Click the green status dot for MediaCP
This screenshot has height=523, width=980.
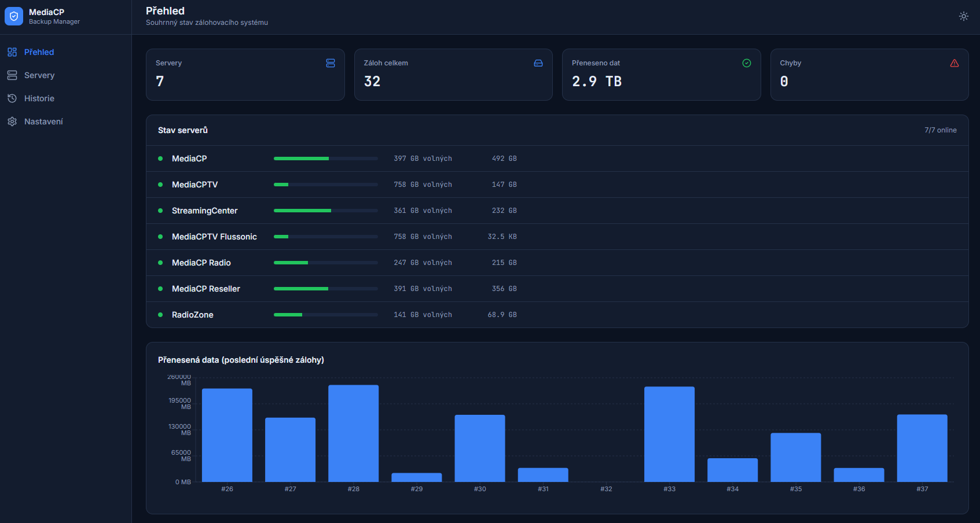point(160,159)
